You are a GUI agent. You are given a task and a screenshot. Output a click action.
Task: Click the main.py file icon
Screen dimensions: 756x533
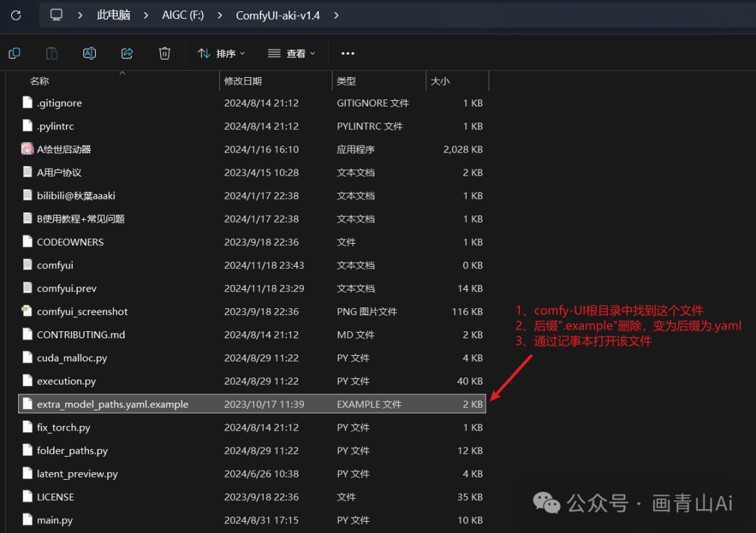click(27, 519)
